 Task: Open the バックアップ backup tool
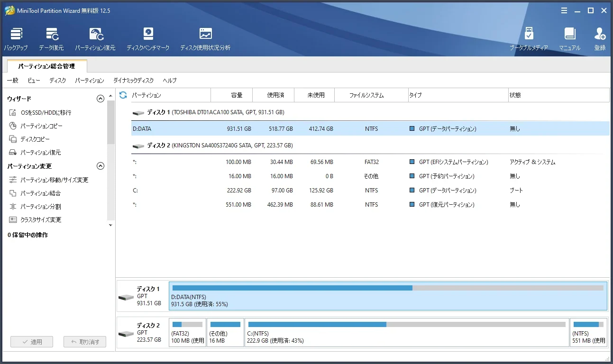pyautogui.click(x=16, y=39)
